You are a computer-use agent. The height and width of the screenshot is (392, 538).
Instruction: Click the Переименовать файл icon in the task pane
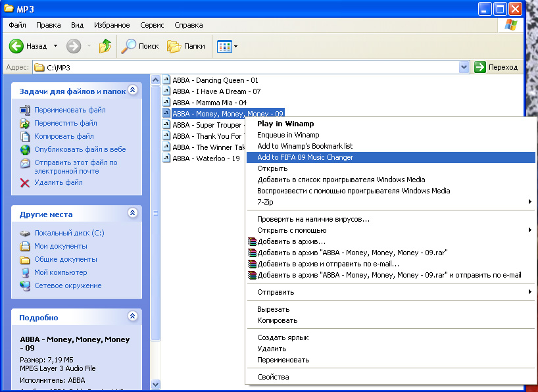click(x=25, y=110)
